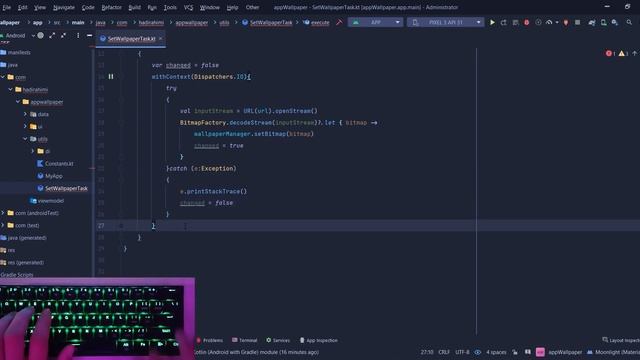
Task: Open the Pixel 3 API 31 device dropdown
Action: [445, 22]
